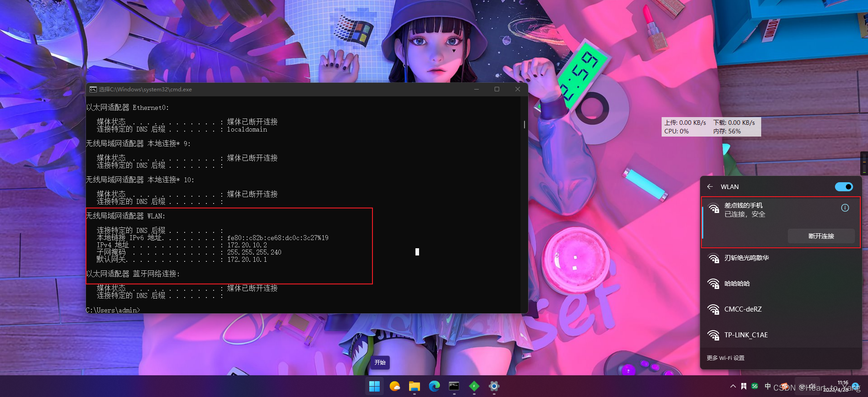Click the 无线局域网适配器 WLAN: heading
Image resolution: width=868 pixels, height=397 pixels.
pyautogui.click(x=126, y=216)
